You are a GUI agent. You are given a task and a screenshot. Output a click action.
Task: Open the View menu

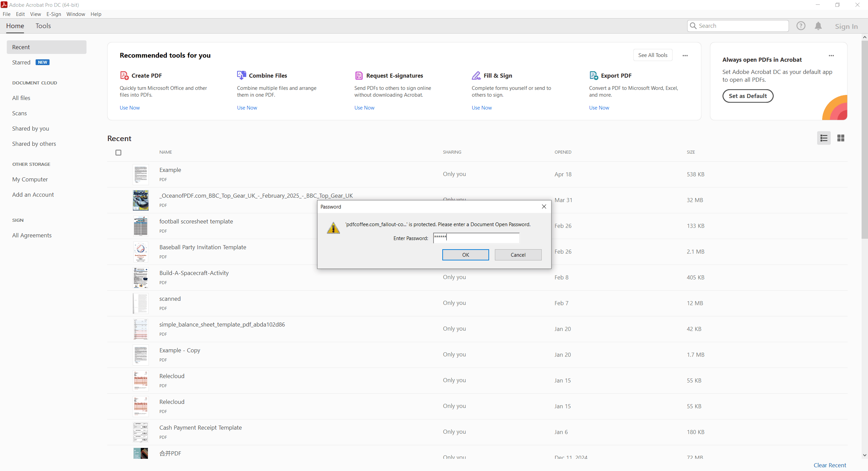(x=35, y=14)
